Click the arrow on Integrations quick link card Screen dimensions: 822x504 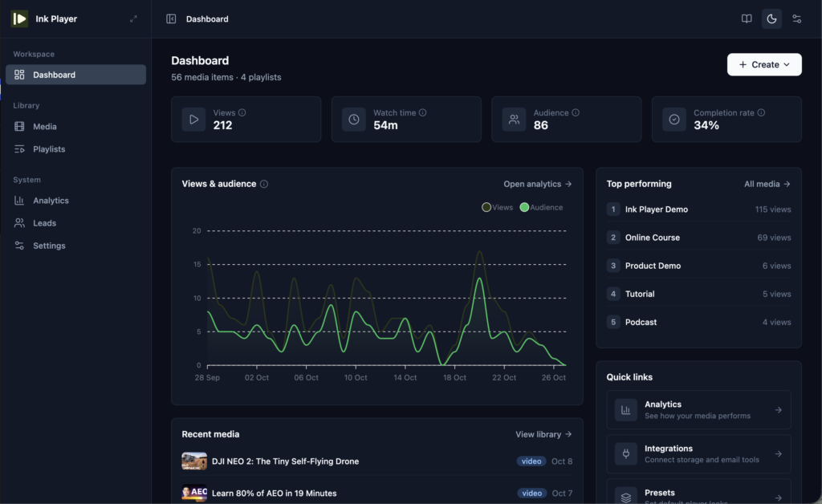pyautogui.click(x=779, y=454)
